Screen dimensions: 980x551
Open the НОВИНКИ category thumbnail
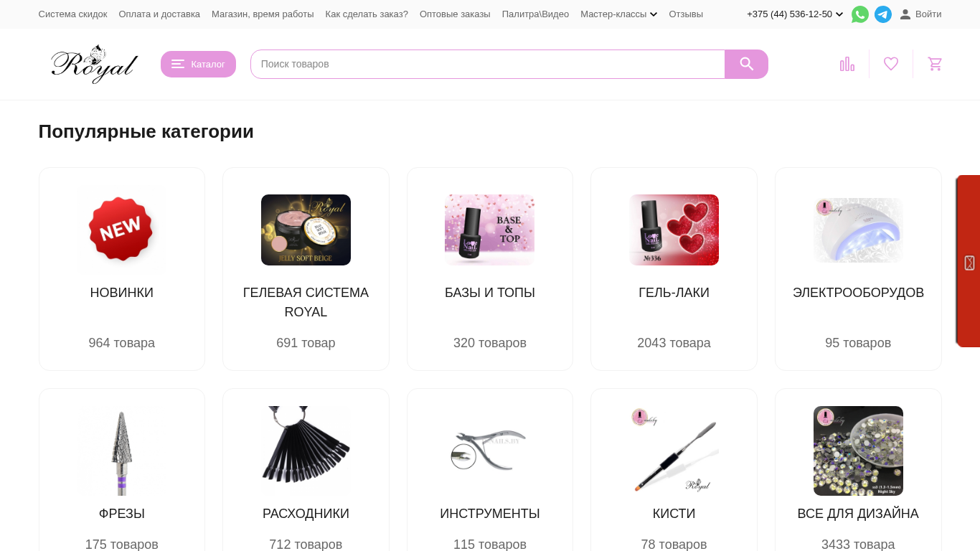[x=122, y=230]
